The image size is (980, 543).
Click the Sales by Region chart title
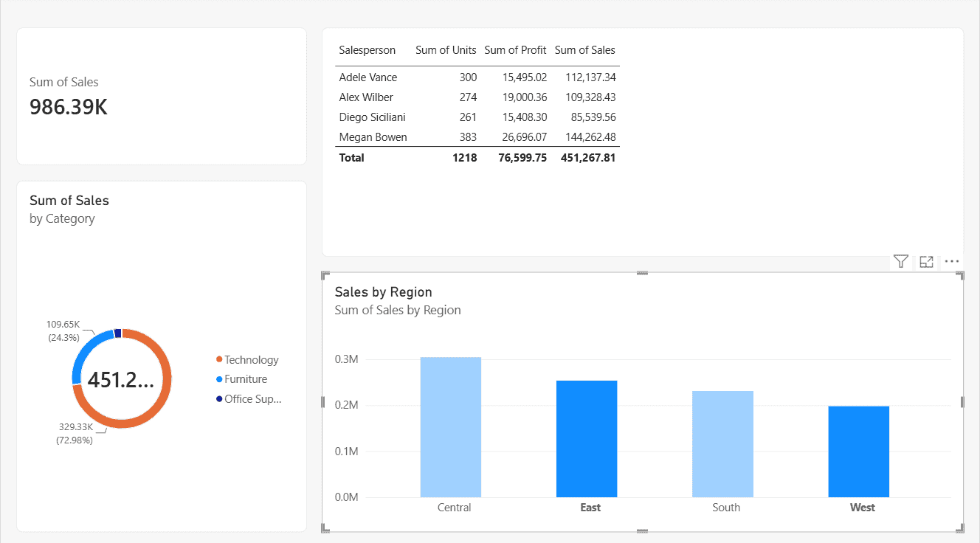(x=383, y=292)
